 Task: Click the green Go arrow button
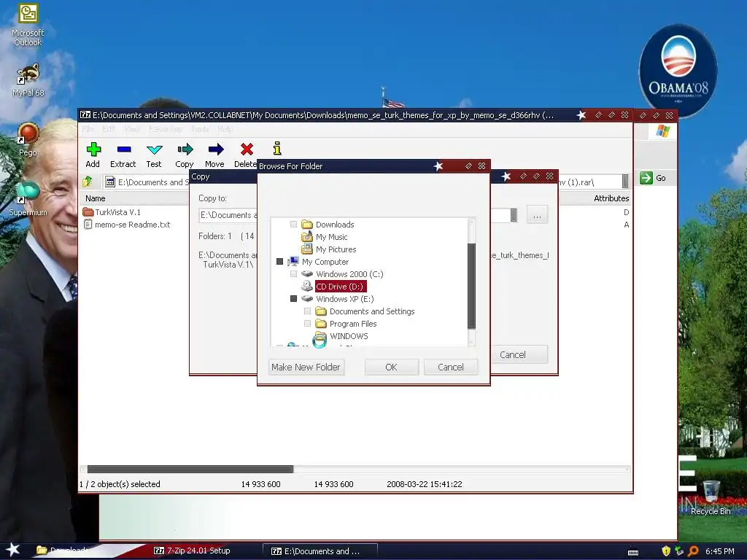pos(646,178)
